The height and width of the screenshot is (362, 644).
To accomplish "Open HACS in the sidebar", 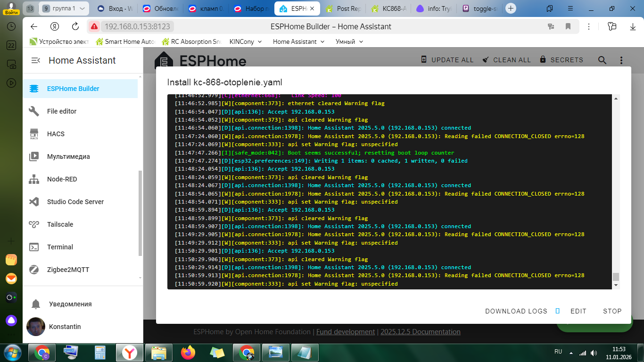I will [x=56, y=134].
